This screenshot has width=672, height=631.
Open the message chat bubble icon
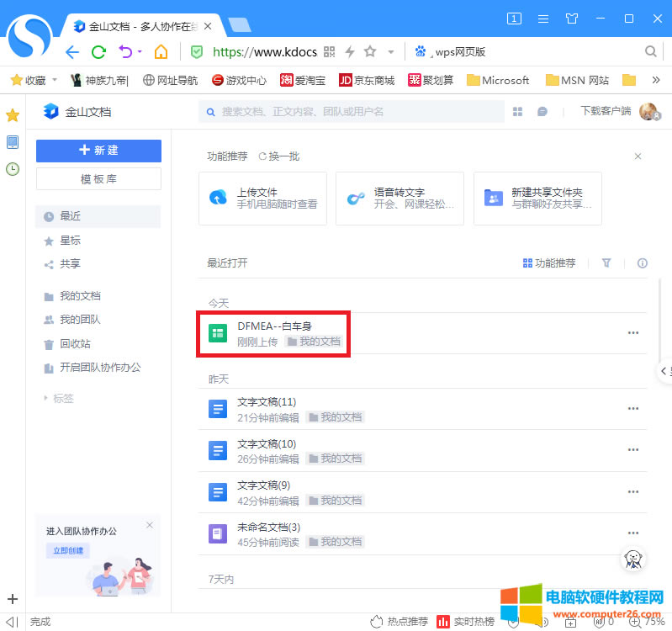point(542,112)
